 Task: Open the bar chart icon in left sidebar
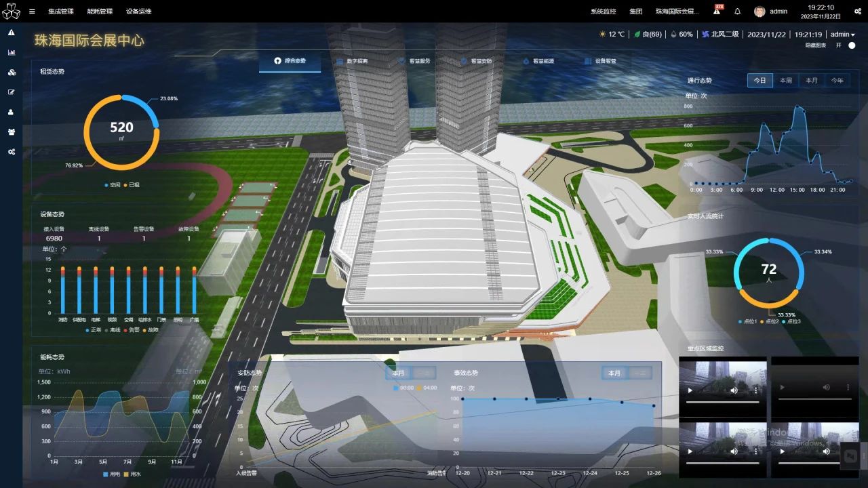(x=12, y=52)
